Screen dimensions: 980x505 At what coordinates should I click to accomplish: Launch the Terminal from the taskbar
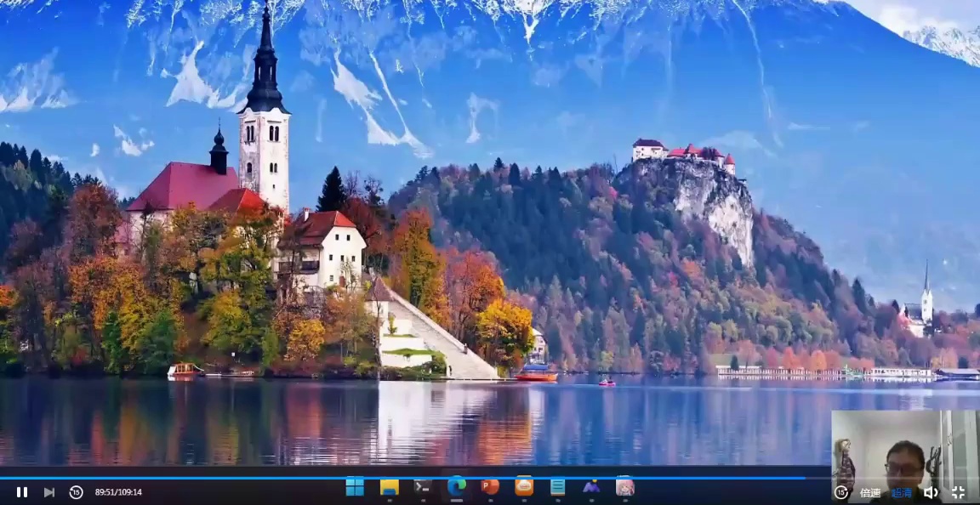(x=422, y=486)
